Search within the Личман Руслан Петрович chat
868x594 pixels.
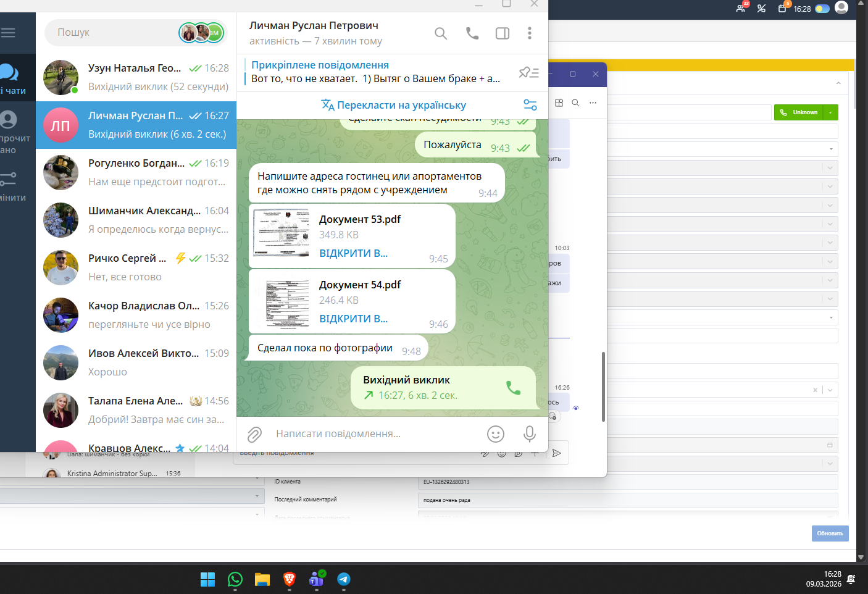[441, 33]
